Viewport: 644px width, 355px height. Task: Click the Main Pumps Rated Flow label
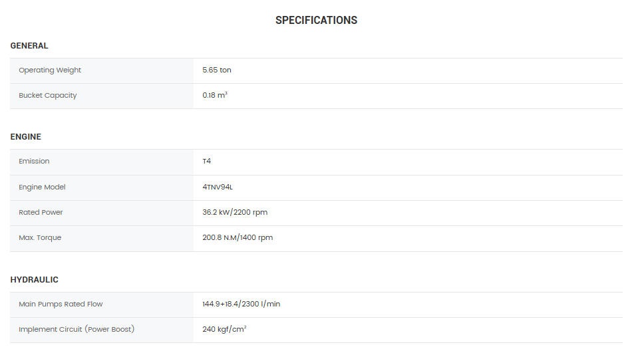click(61, 304)
